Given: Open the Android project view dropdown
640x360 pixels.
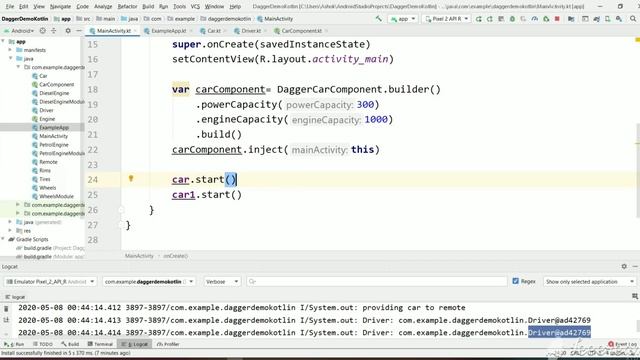Looking at the screenshot, I should [x=19, y=31].
